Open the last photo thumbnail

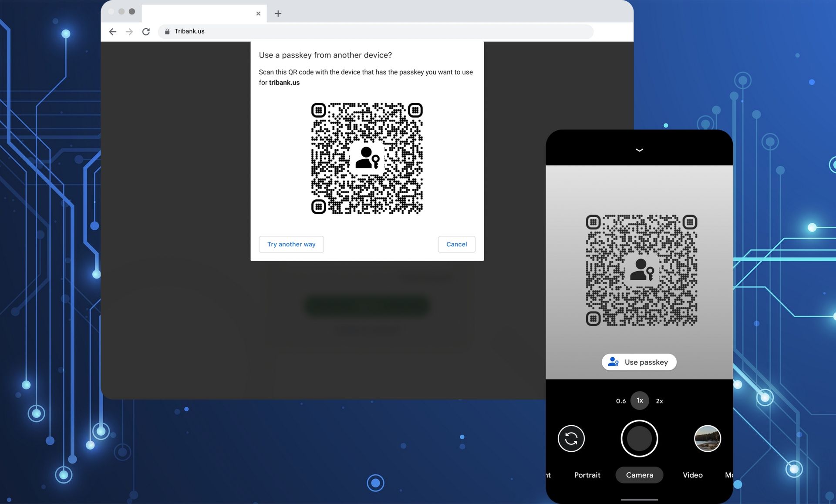pos(707,438)
